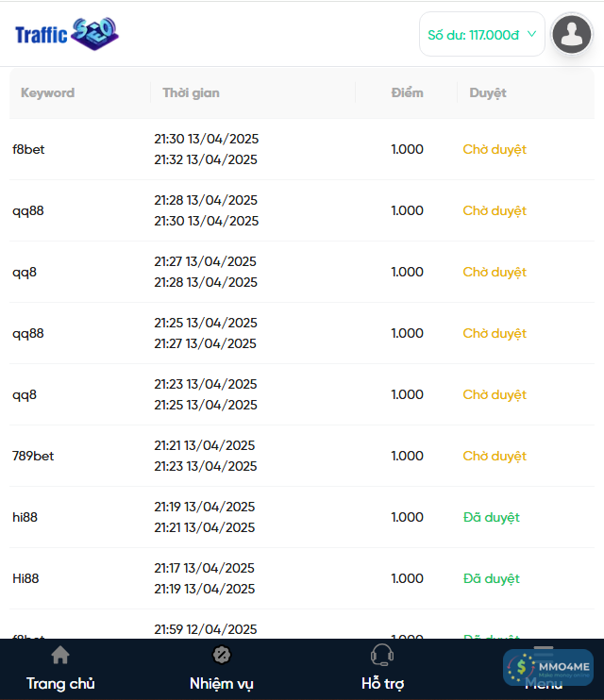604x700 pixels.
Task: Click the Thời gian column header
Action: pyautogui.click(x=191, y=92)
